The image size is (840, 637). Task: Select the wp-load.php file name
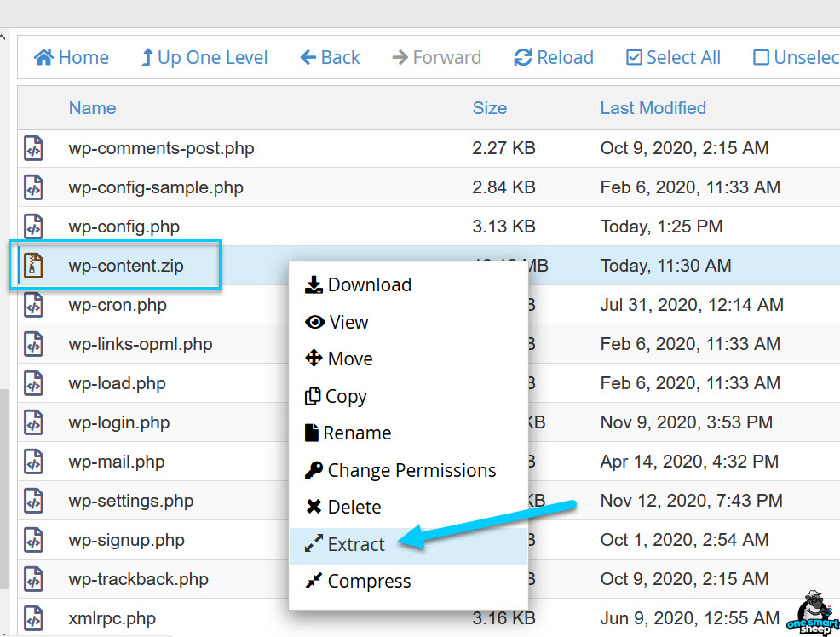117,383
